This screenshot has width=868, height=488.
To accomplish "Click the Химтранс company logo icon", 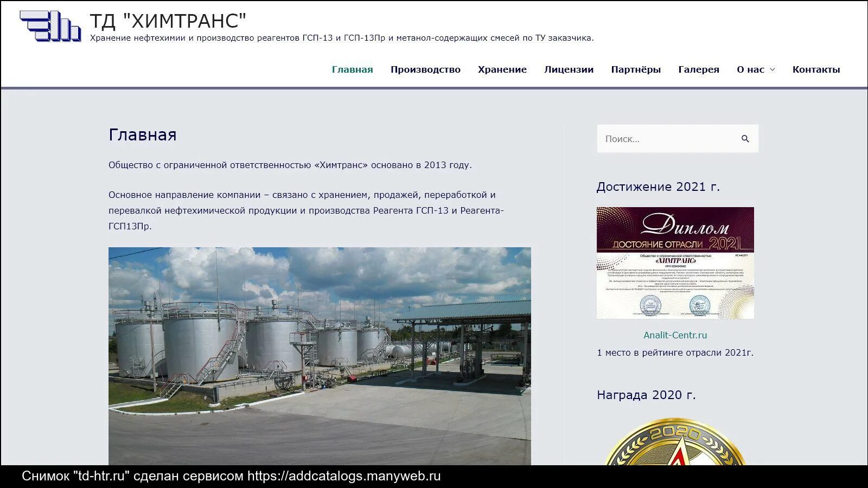I will [50, 26].
